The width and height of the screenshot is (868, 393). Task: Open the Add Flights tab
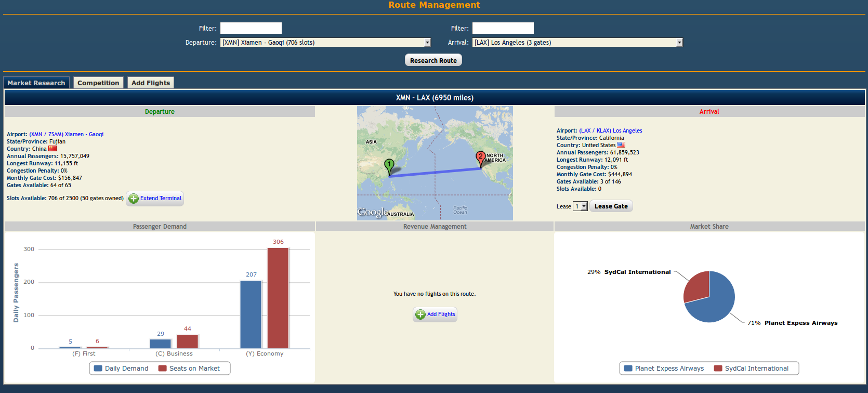point(151,83)
